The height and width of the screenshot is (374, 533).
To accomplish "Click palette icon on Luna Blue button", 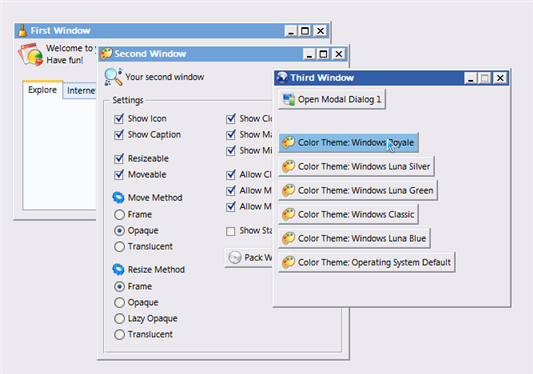I will [x=288, y=238].
